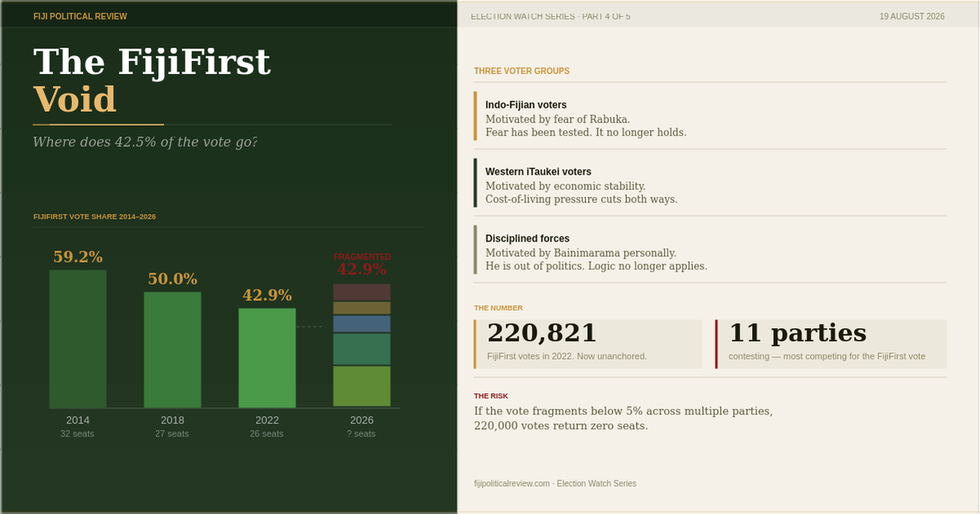
Task: Click the reddish-brown segment of the 2026 bar
Action: pyautogui.click(x=362, y=292)
